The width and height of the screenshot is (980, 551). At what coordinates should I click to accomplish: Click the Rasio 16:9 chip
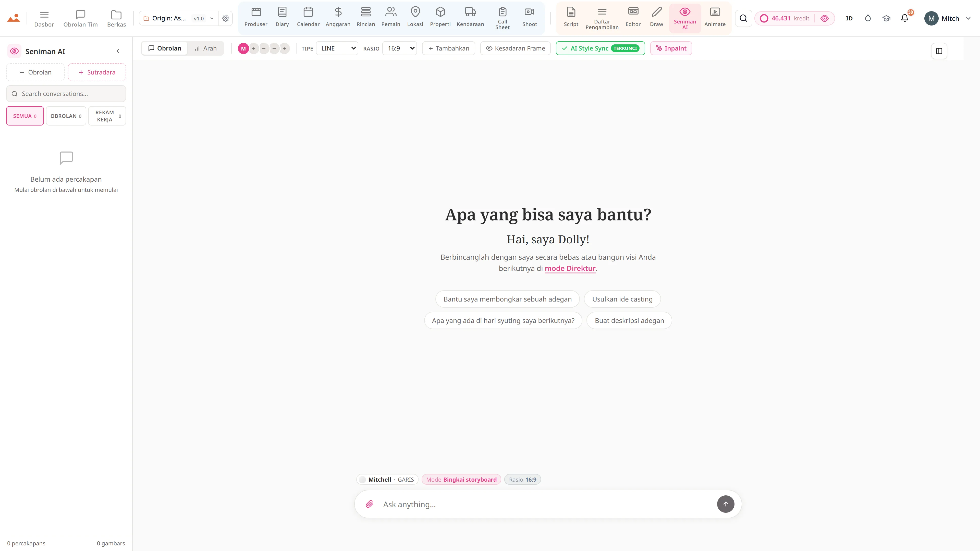[522, 480]
